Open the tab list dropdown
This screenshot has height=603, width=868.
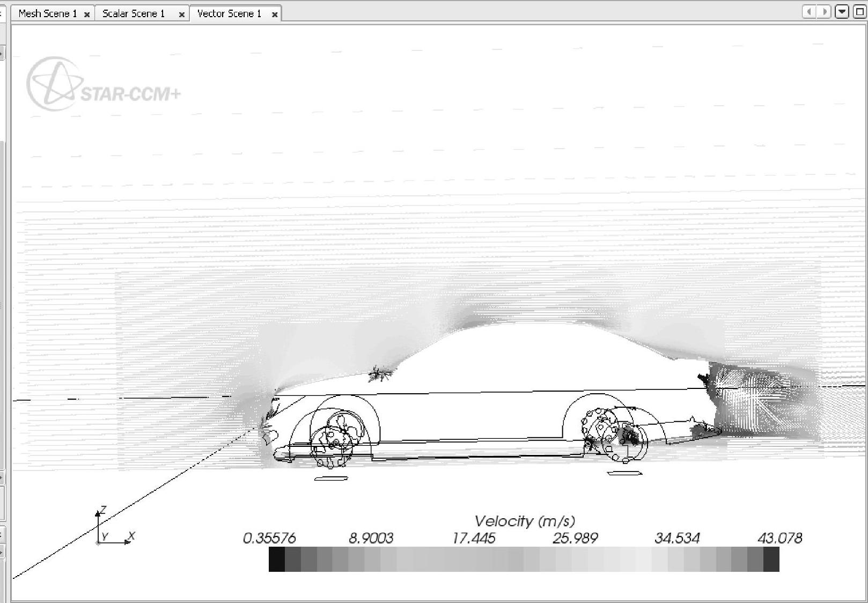coord(842,12)
